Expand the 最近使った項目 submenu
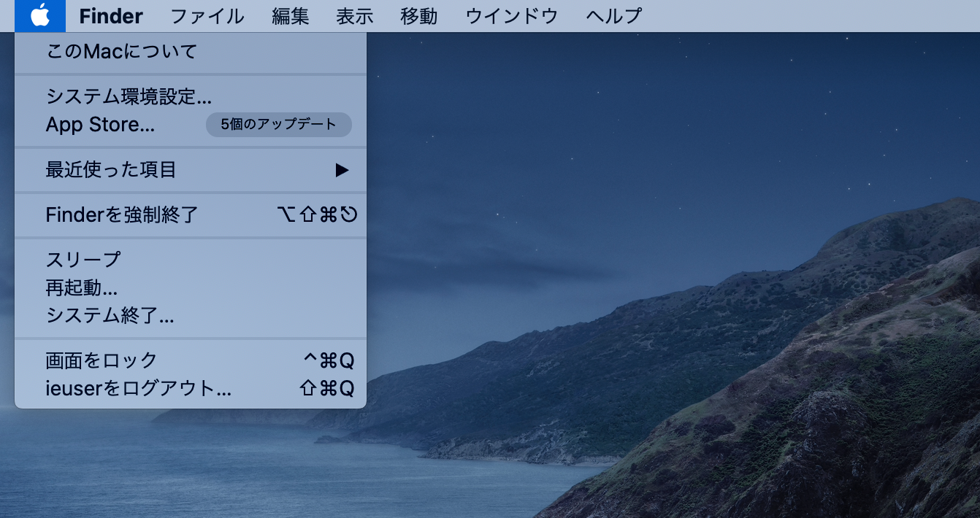The width and height of the screenshot is (980, 518). (x=191, y=170)
